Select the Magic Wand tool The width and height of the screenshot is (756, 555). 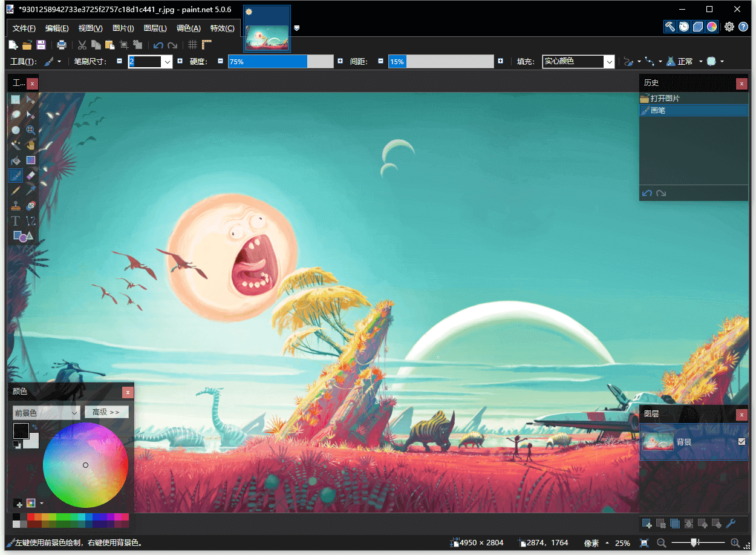[15, 145]
